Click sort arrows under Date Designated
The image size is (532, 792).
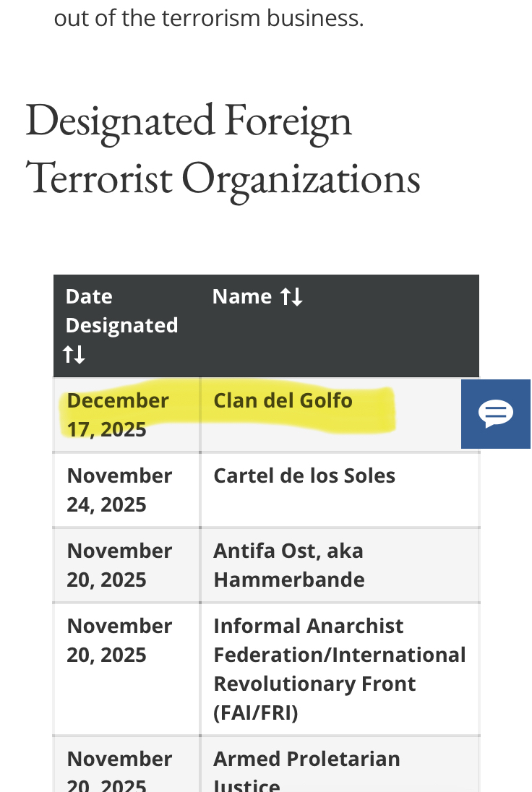[x=74, y=355]
